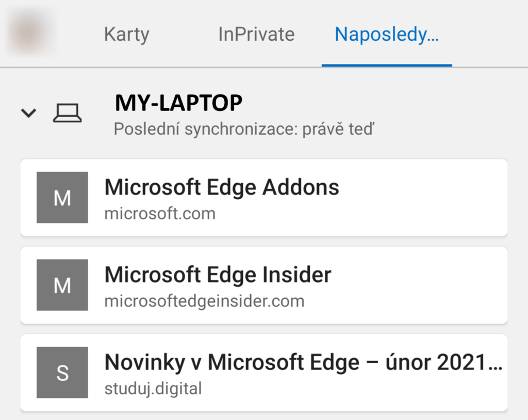
Task: Click the S favicon for studuj.digital
Action: click(62, 373)
